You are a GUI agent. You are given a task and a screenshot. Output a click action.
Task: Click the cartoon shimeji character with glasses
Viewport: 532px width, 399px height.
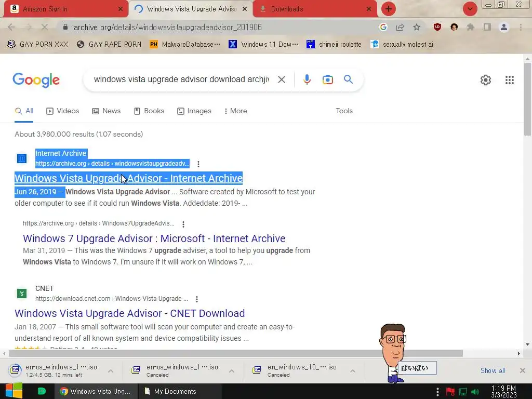393,353
